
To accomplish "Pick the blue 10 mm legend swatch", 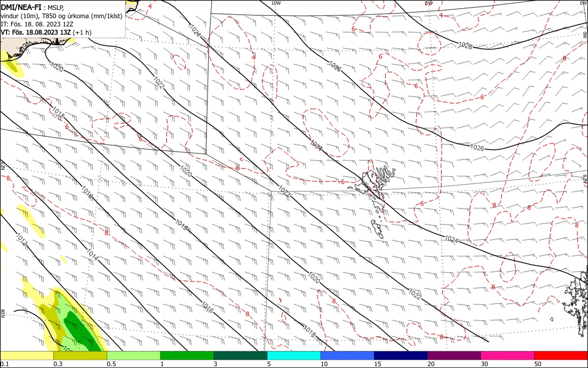I will click(348, 356).
